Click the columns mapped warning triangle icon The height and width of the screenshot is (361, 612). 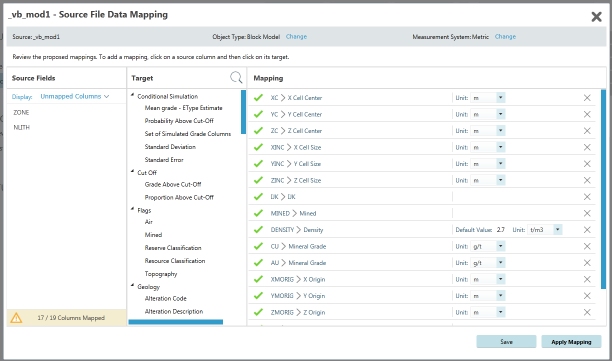point(16,318)
